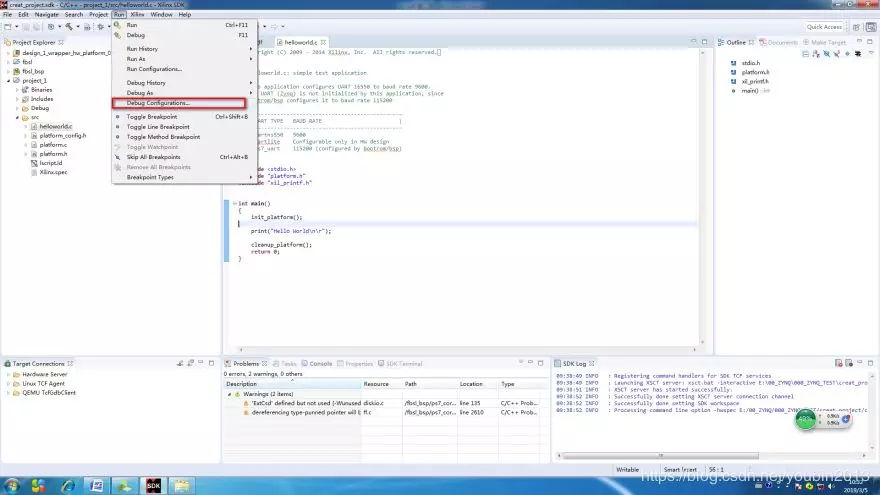Click main() function icon in Outline

click(x=734, y=91)
